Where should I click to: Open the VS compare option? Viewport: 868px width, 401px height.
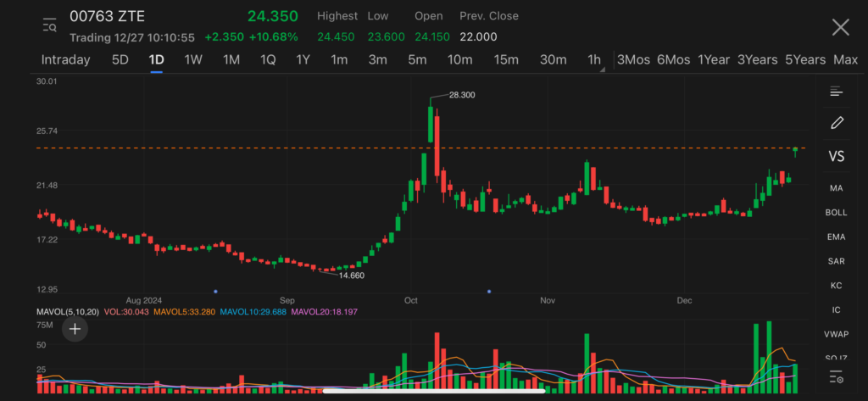pos(836,156)
